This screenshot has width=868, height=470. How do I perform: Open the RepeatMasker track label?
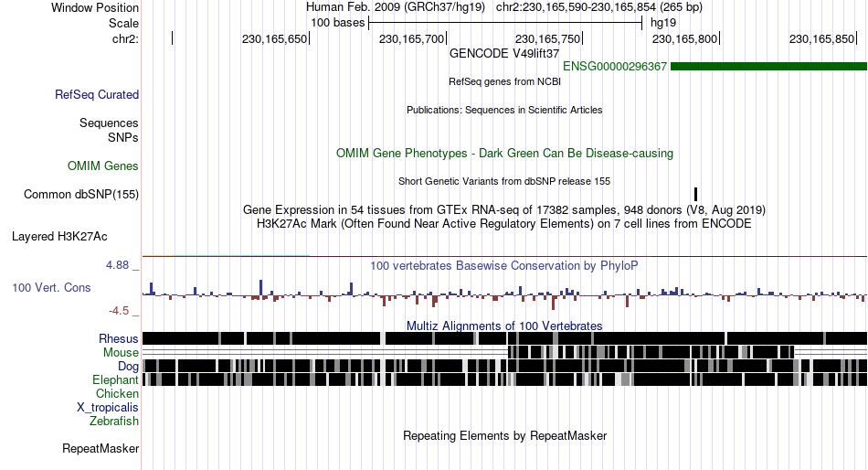pyautogui.click(x=101, y=448)
